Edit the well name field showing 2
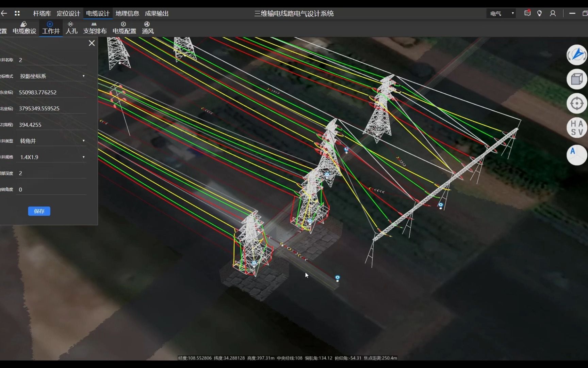The width and height of the screenshot is (588, 368). click(x=51, y=60)
